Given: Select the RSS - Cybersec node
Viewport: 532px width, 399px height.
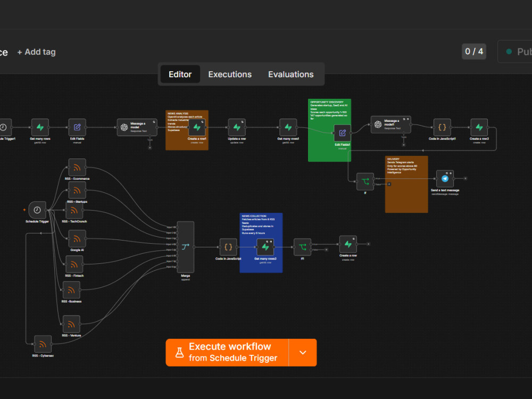Looking at the screenshot, I should click(x=43, y=344).
